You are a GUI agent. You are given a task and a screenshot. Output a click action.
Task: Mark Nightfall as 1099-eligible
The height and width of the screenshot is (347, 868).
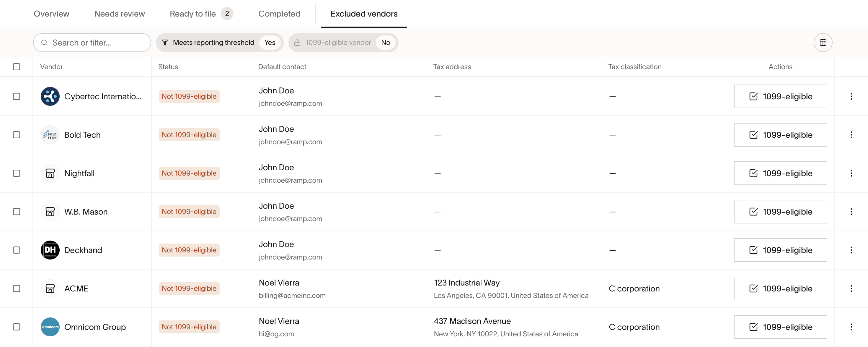point(780,173)
